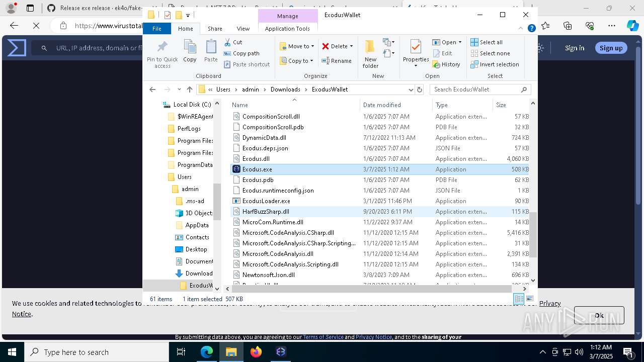Open recent locations dropdown
The image size is (644, 362).
point(179,89)
